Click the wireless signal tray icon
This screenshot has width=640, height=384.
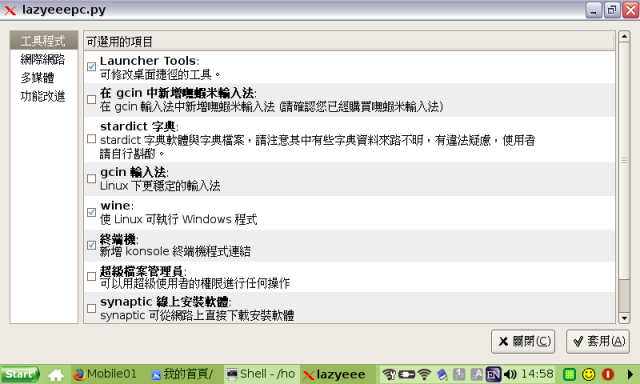point(424,374)
